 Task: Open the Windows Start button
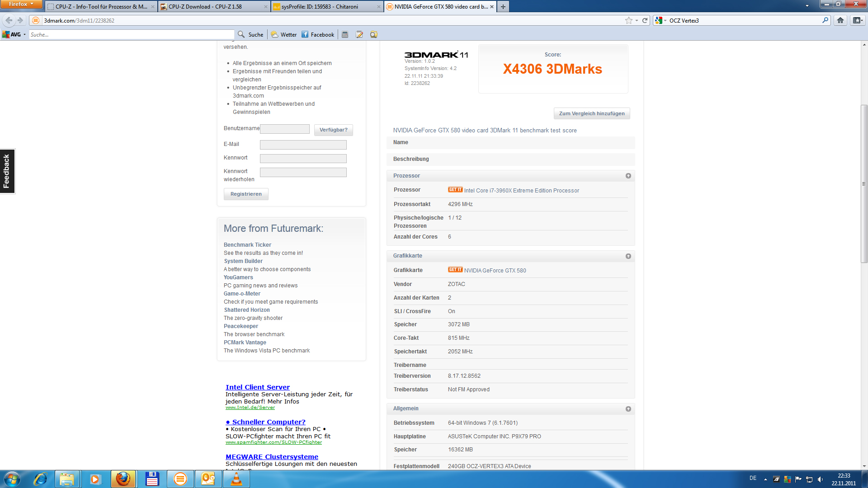[x=12, y=479]
